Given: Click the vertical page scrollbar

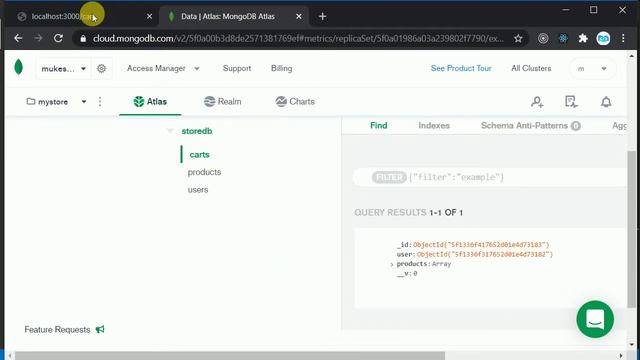Looking at the screenshot, I should 631,229.
